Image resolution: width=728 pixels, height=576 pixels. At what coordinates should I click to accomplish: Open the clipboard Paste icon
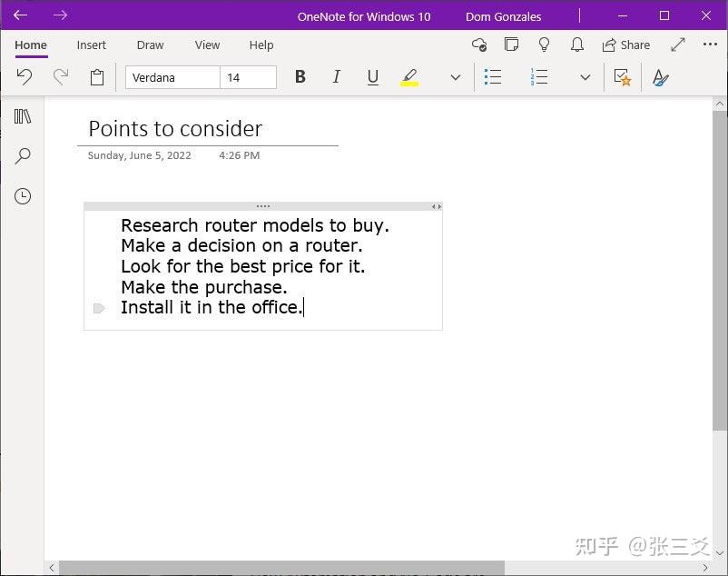97,77
